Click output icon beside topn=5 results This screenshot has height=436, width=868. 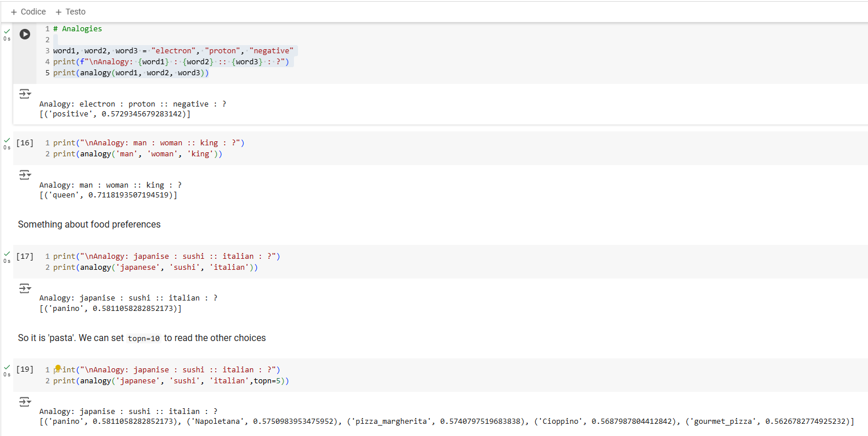pyautogui.click(x=24, y=401)
